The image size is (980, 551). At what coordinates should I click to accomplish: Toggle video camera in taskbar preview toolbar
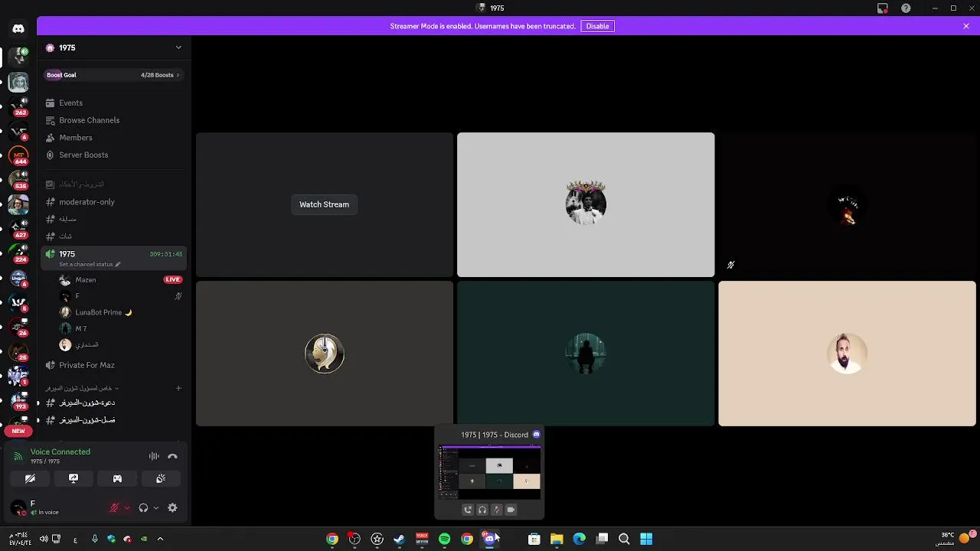(511, 510)
